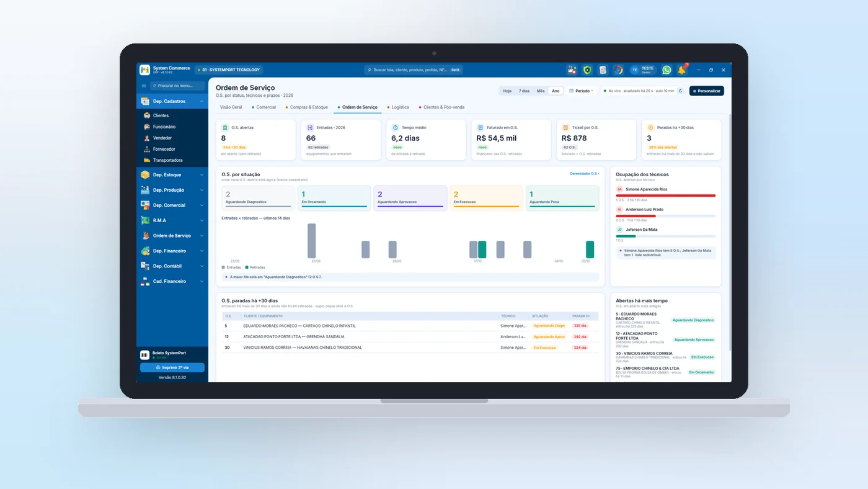Select the Mês period option

pyautogui.click(x=541, y=91)
